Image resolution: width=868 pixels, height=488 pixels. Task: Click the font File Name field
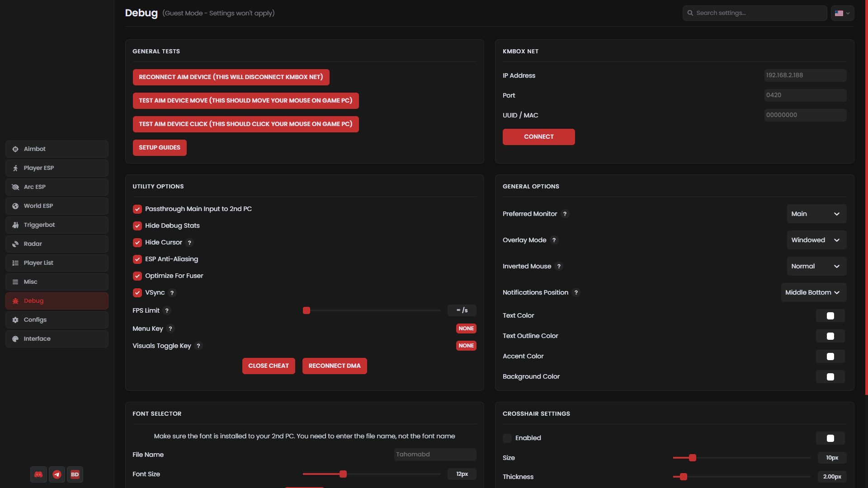[x=435, y=455]
